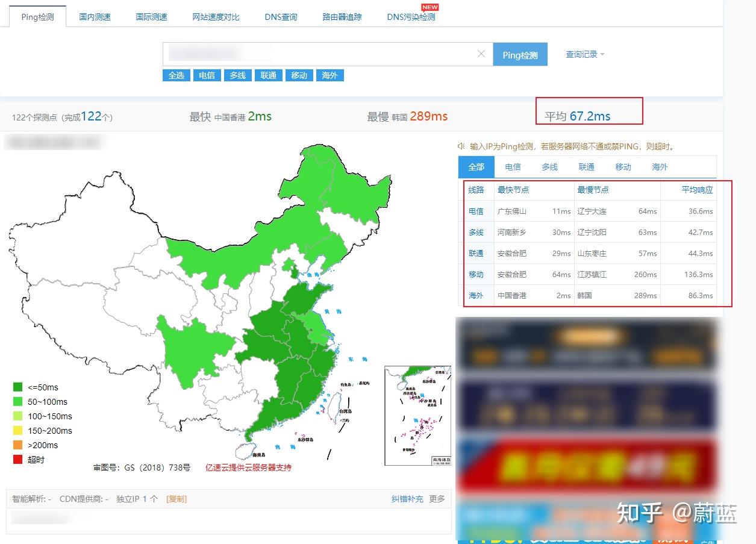
Task: Toggle the 海外 filter below input
Action: [330, 75]
